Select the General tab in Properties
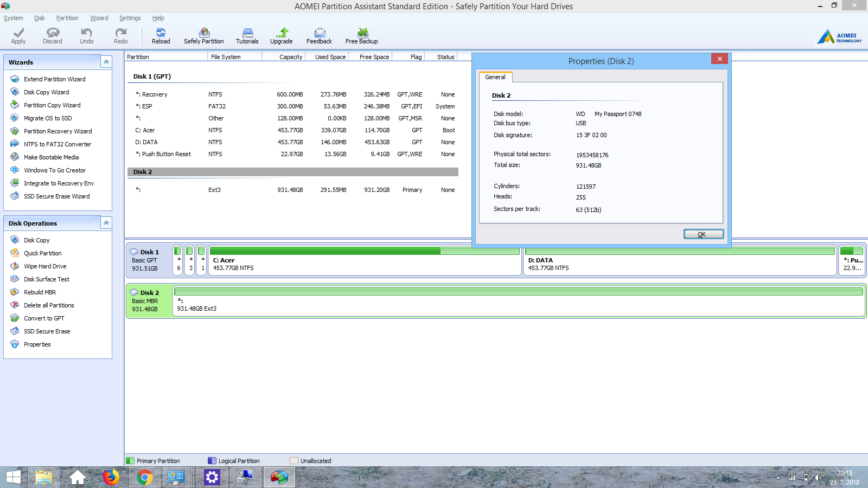 [495, 77]
